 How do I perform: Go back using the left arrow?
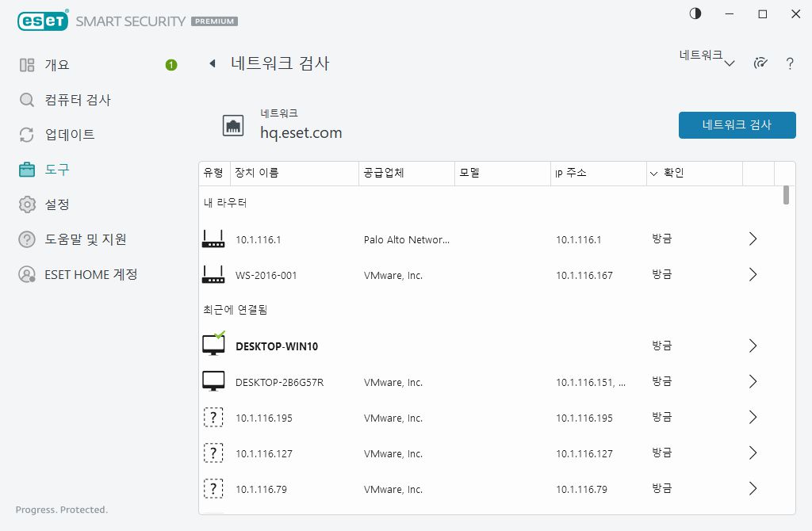(212, 63)
